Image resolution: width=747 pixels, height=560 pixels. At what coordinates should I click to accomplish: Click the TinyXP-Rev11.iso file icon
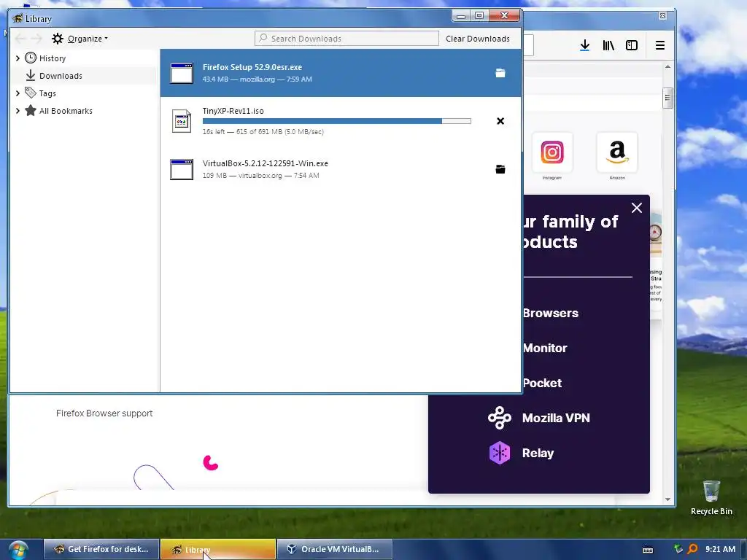[x=182, y=121]
